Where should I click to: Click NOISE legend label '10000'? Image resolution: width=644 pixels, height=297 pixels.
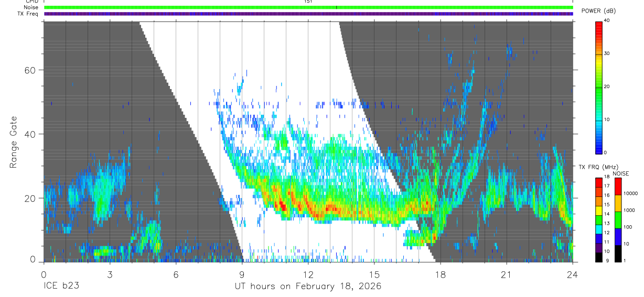tap(631, 194)
